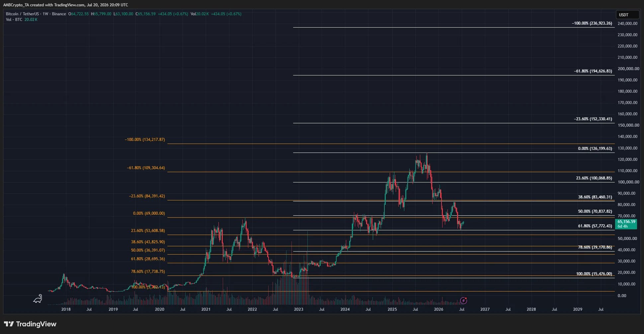Click the dinosaur icon at chart bottom-left
644x334 pixels.
pos(38,299)
